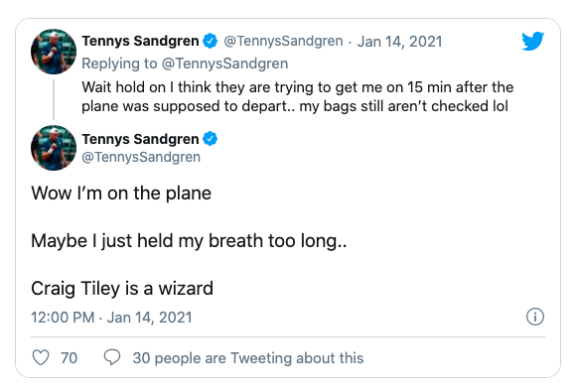Open profile photo on the main tweet

[54, 148]
